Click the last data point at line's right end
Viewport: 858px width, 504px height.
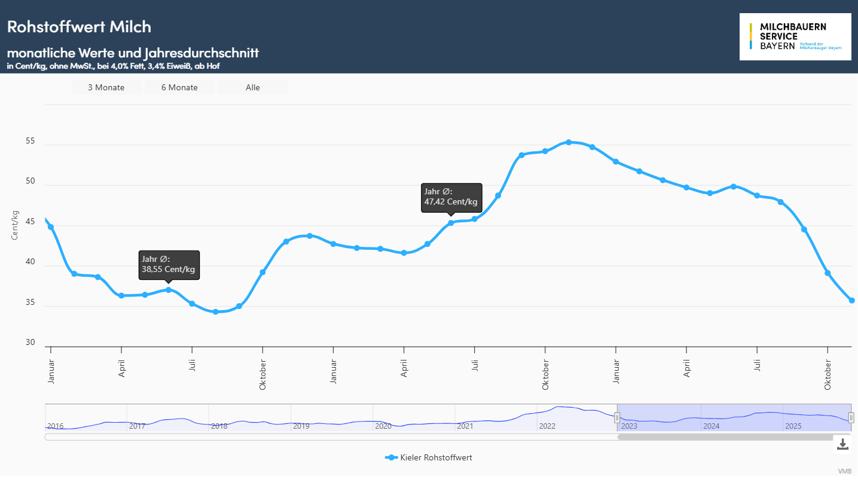tap(852, 301)
